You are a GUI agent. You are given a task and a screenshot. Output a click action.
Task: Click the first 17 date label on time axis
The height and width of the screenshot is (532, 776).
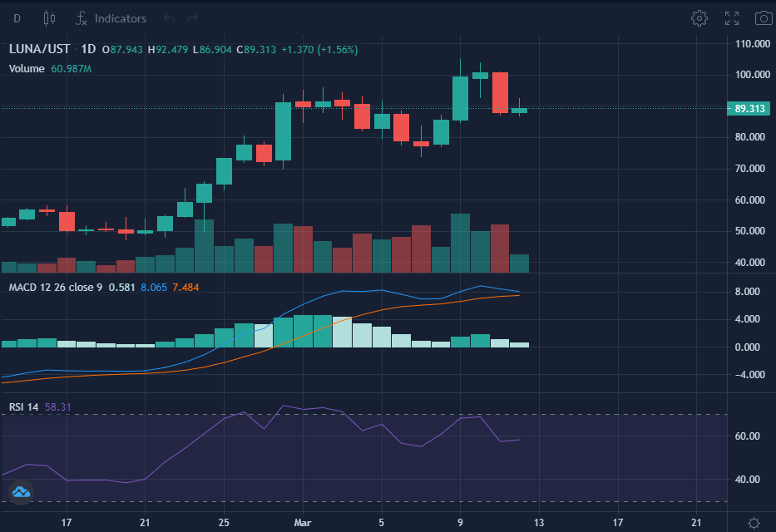(67, 523)
